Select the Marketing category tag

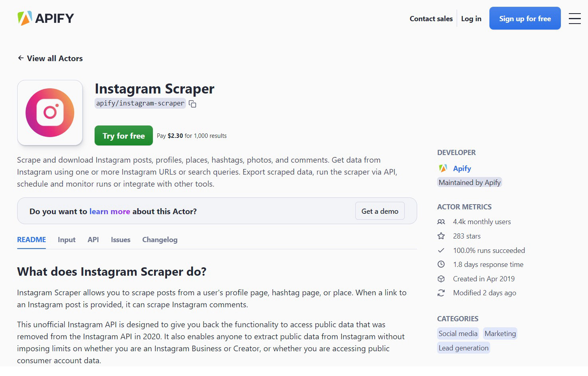[500, 334]
